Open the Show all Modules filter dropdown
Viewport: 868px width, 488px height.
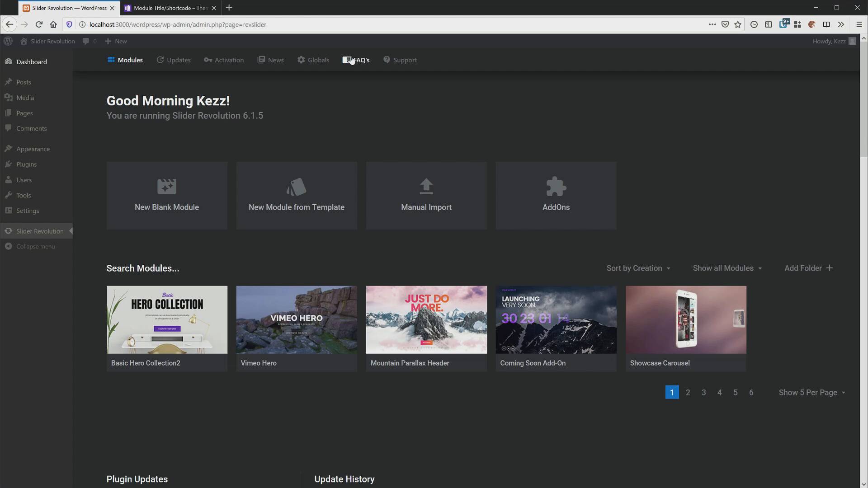[727, 268]
